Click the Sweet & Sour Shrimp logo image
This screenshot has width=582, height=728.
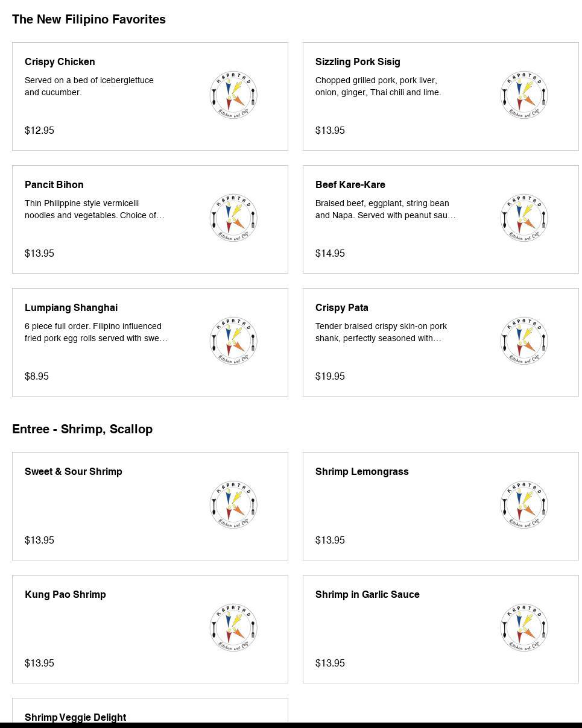(233, 505)
